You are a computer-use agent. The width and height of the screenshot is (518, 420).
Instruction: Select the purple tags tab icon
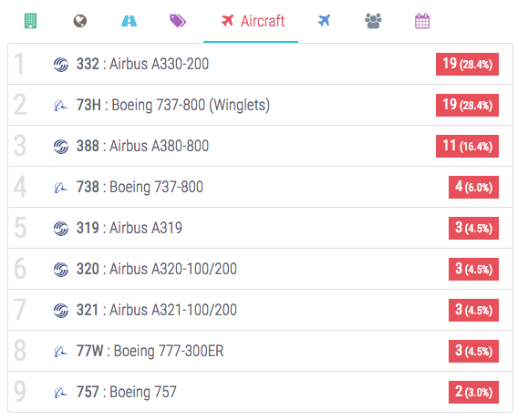click(x=178, y=21)
